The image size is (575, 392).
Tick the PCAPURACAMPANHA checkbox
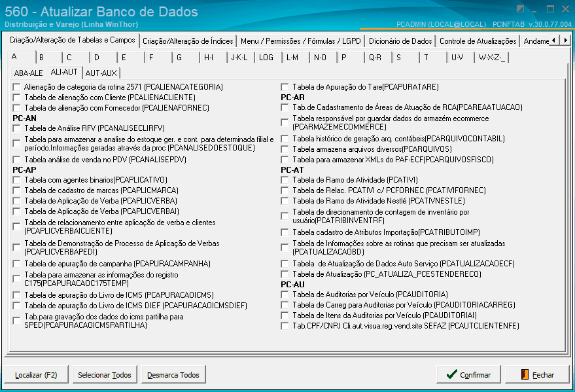16,264
